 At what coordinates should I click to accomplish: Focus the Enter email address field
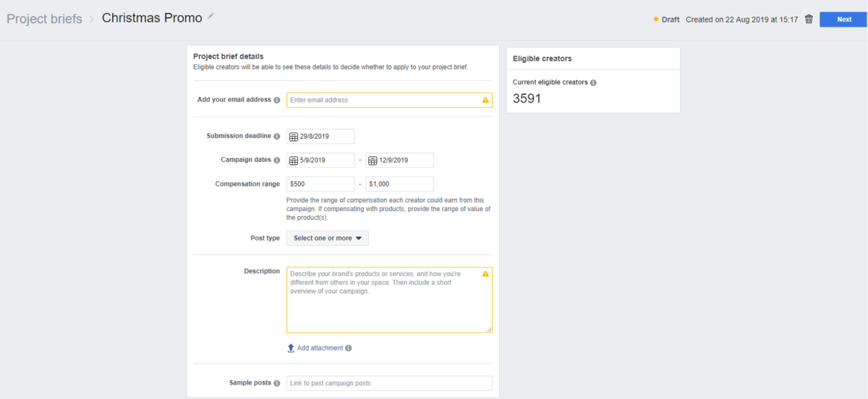389,100
